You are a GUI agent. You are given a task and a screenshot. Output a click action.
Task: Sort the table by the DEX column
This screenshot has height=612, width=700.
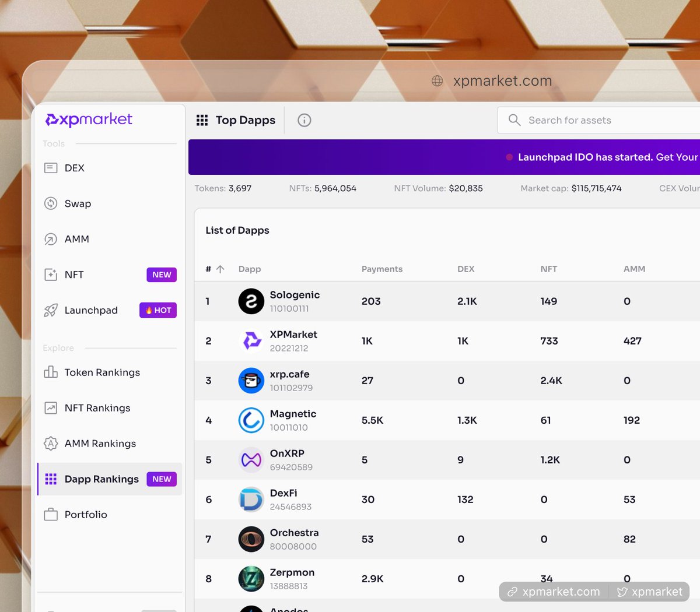click(466, 269)
